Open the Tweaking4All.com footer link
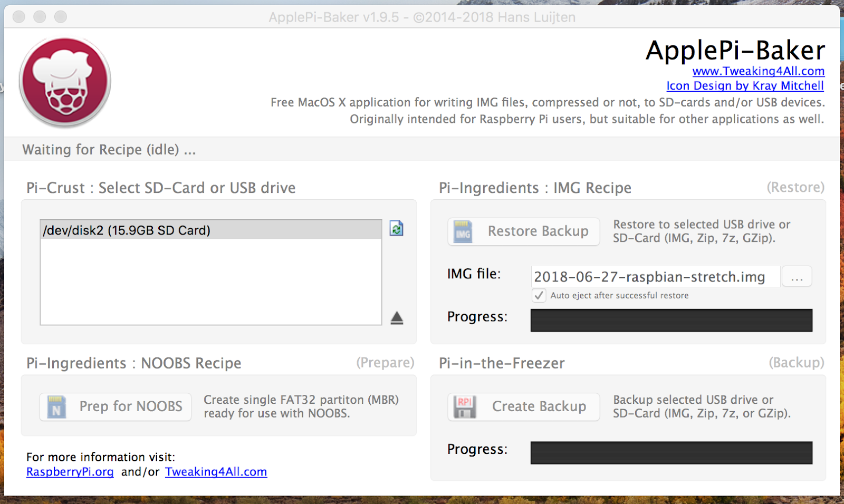This screenshot has height=504, width=844. (216, 472)
